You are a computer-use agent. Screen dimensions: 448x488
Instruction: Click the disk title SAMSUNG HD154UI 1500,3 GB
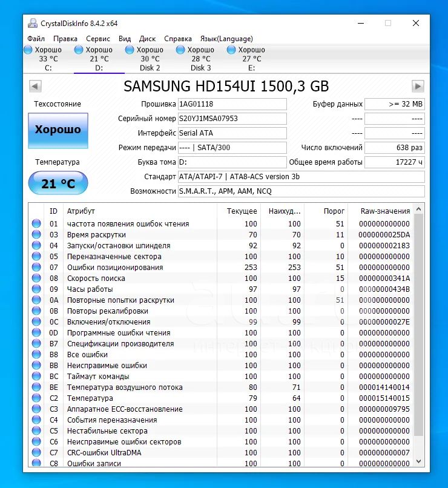point(226,86)
